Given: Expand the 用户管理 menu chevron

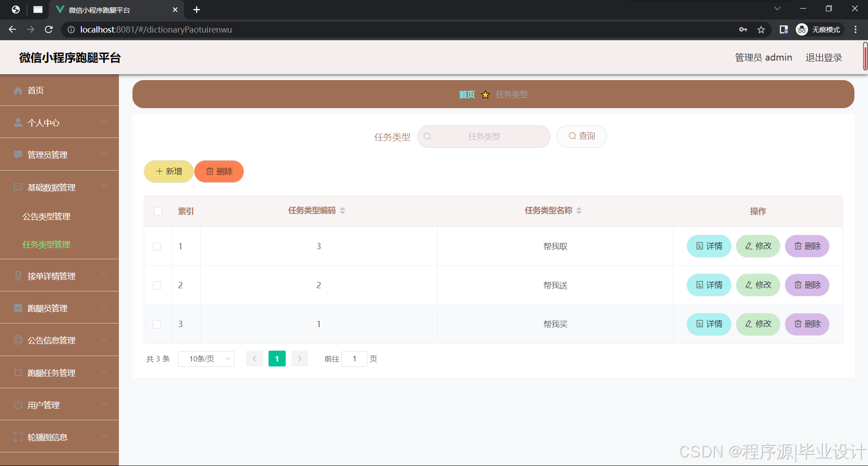Looking at the screenshot, I should 104,404.
